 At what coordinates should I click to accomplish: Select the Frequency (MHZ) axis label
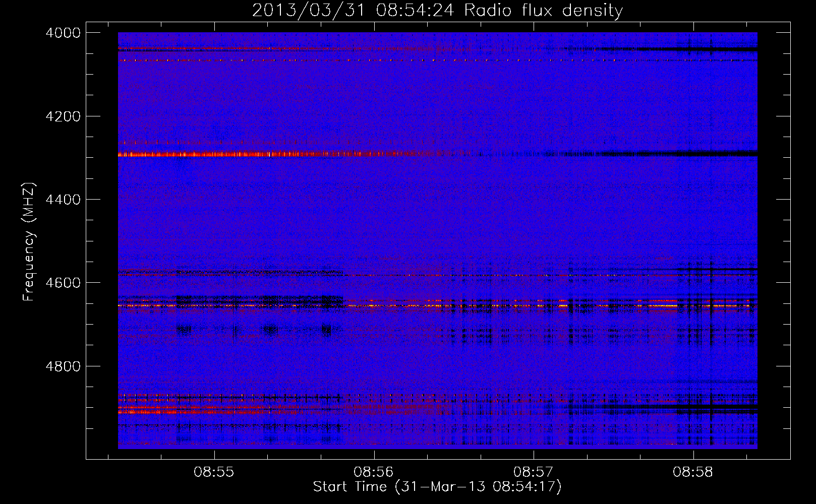pos(29,242)
